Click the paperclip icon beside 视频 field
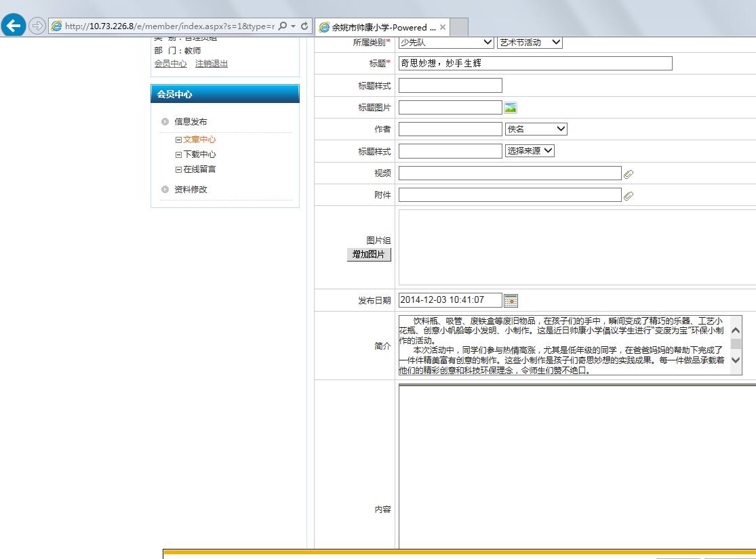 click(x=629, y=174)
